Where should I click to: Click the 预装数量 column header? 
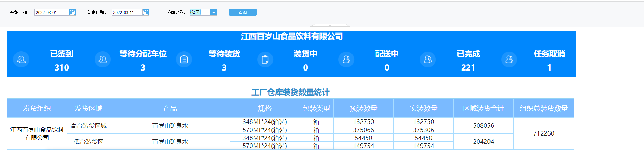[x=364, y=108]
